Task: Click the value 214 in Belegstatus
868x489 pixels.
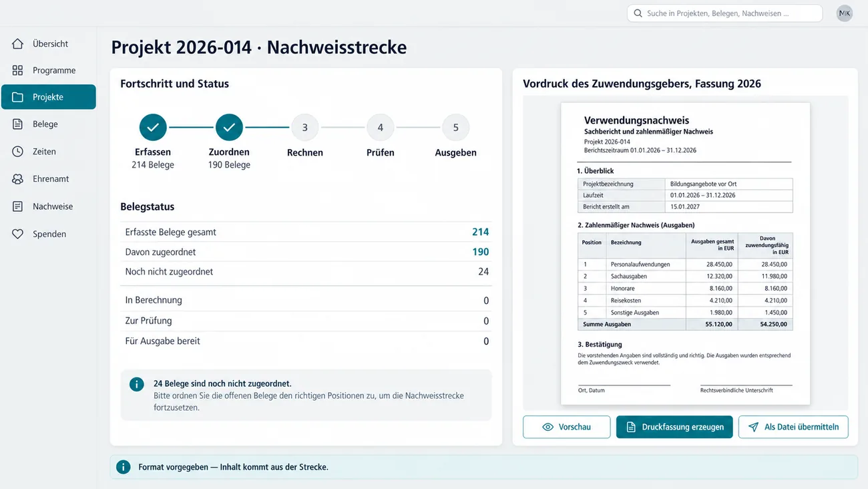Action: (x=480, y=232)
